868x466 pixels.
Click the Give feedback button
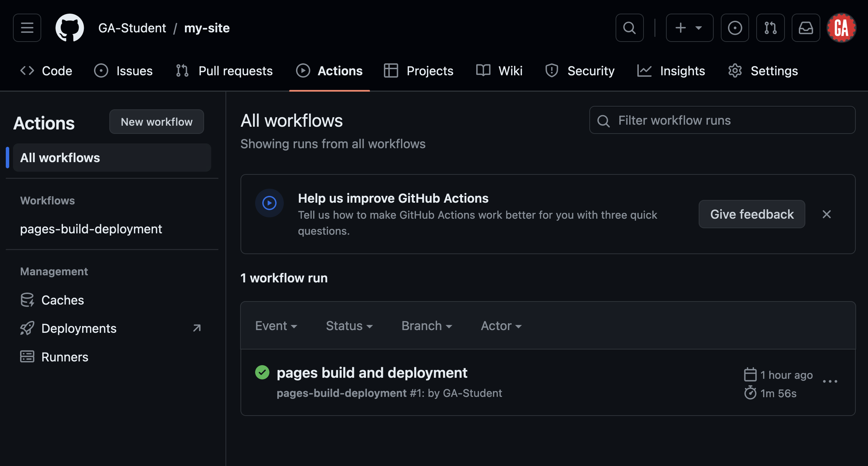(x=751, y=214)
